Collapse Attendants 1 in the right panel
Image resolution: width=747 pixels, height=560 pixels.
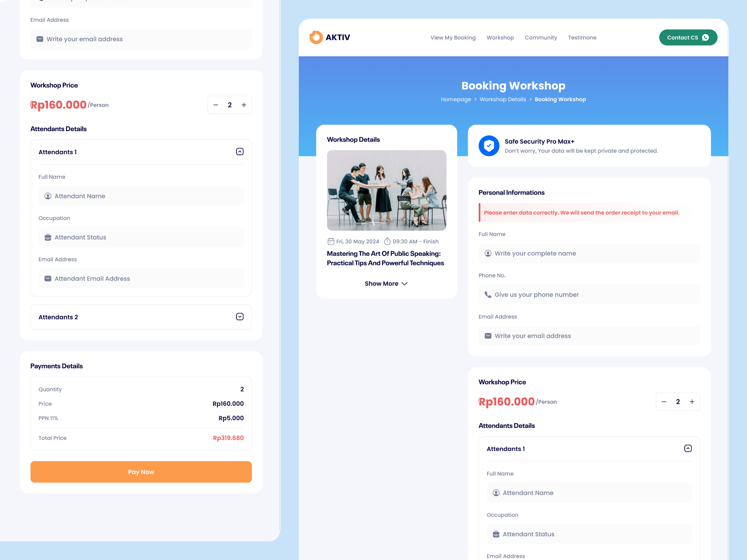pyautogui.click(x=688, y=449)
